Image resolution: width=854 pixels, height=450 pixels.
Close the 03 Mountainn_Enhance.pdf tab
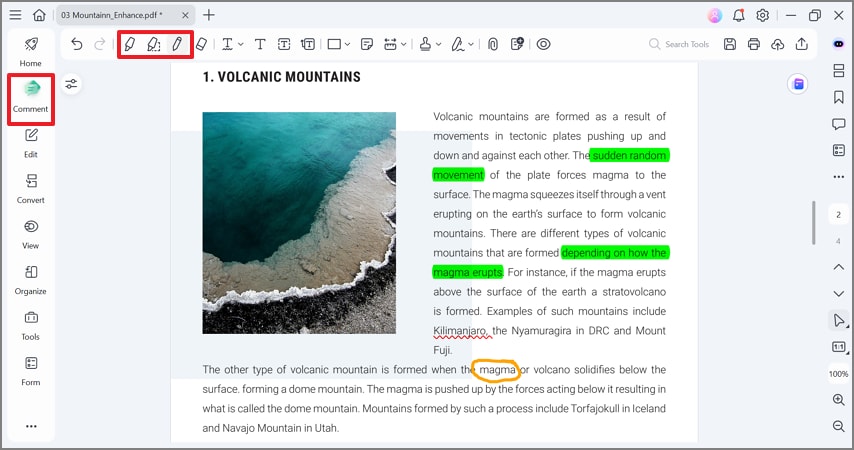[x=185, y=15]
